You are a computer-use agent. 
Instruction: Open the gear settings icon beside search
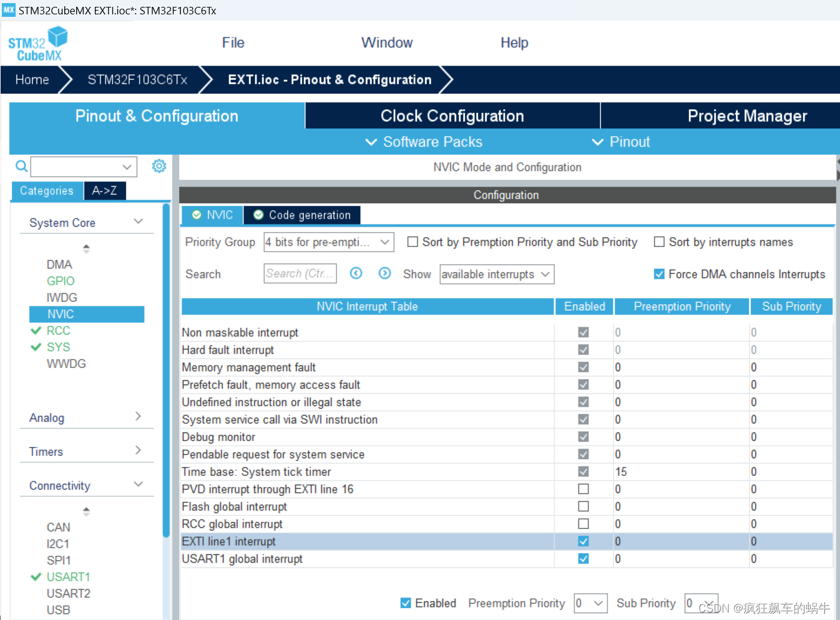[159, 166]
